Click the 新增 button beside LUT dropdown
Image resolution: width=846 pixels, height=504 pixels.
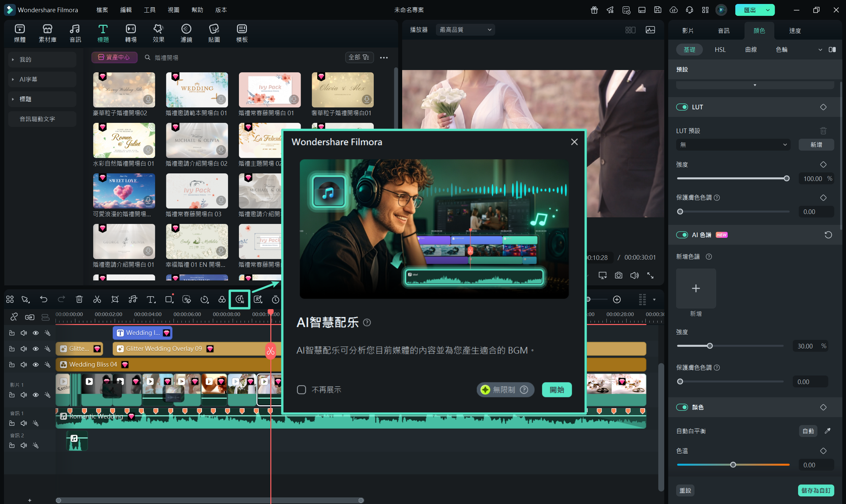(816, 145)
